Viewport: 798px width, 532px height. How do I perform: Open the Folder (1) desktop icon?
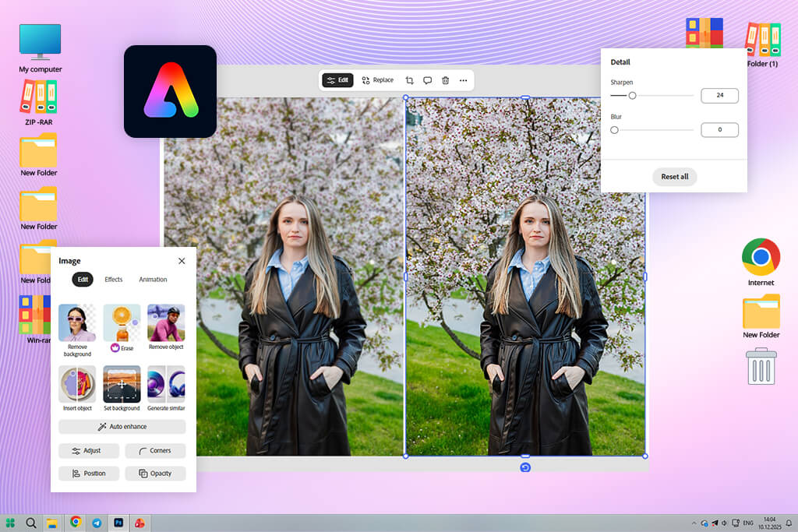click(x=762, y=44)
